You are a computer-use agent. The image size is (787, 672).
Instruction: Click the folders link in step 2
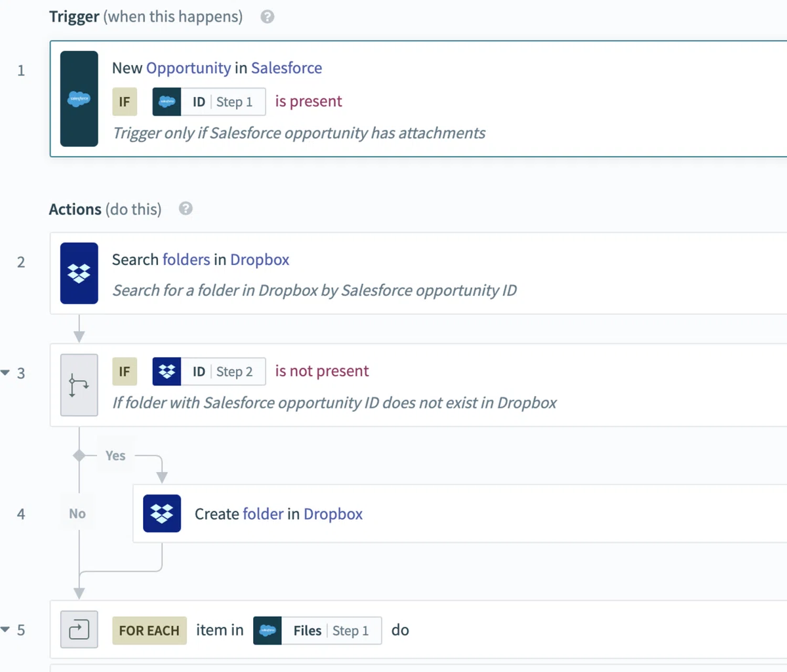186,260
